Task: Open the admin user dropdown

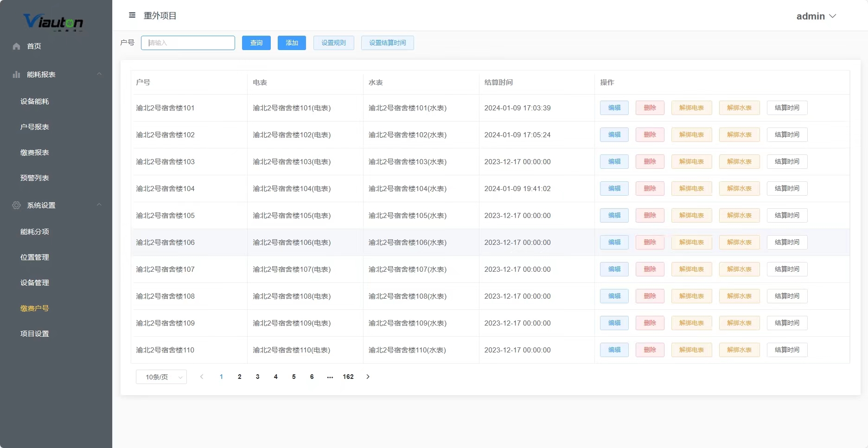Action: [816, 16]
